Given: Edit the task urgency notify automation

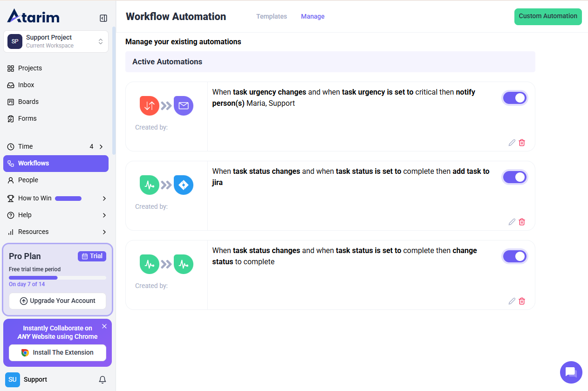Looking at the screenshot, I should pos(512,143).
